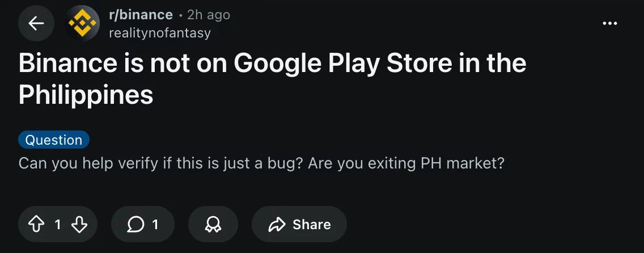
Task: Open realitynofantasy's user profile
Action: (159, 33)
